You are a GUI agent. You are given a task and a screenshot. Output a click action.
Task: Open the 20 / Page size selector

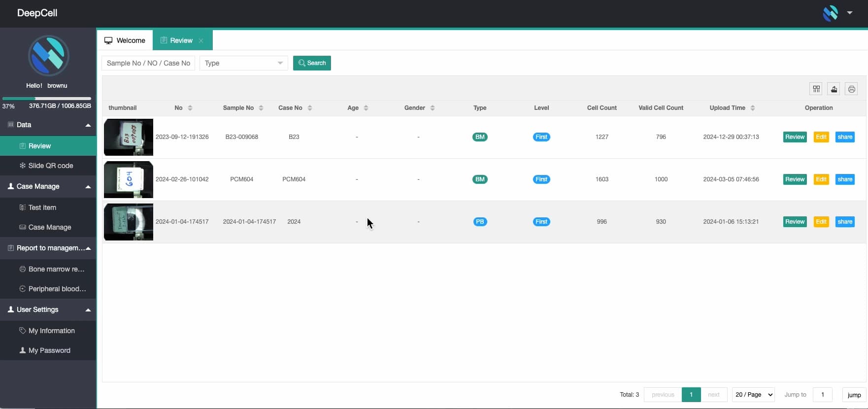tap(753, 395)
